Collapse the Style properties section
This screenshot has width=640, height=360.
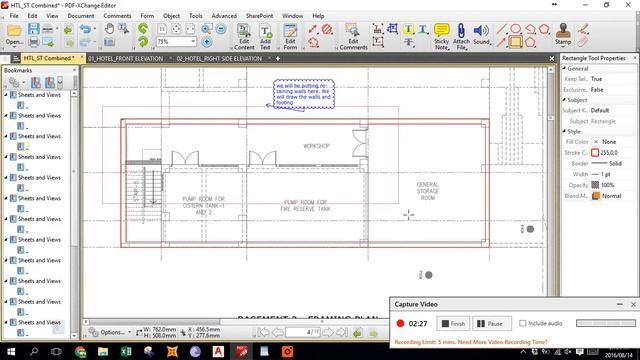pyautogui.click(x=564, y=131)
